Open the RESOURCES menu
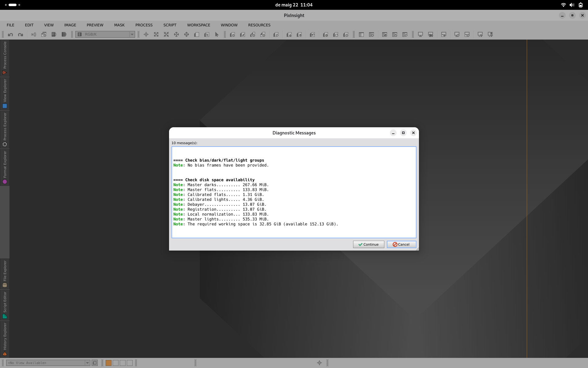The image size is (588, 368). pos(259,25)
